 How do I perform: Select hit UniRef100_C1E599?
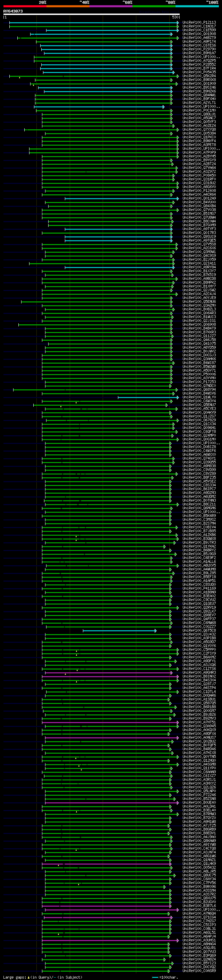click(x=199, y=30)
